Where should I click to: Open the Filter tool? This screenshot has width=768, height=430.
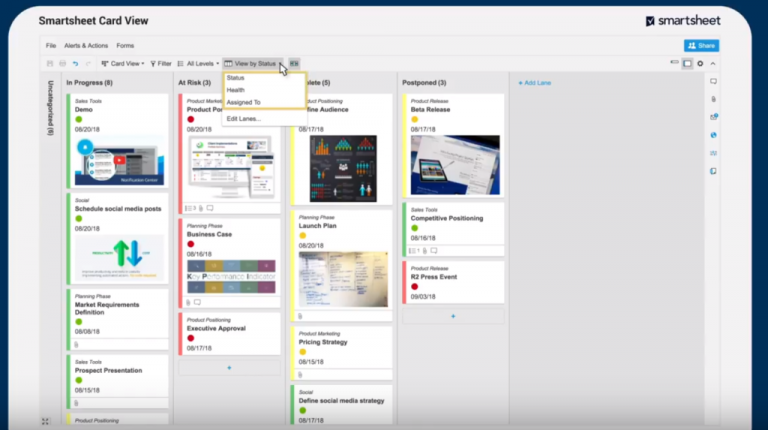pyautogui.click(x=161, y=63)
